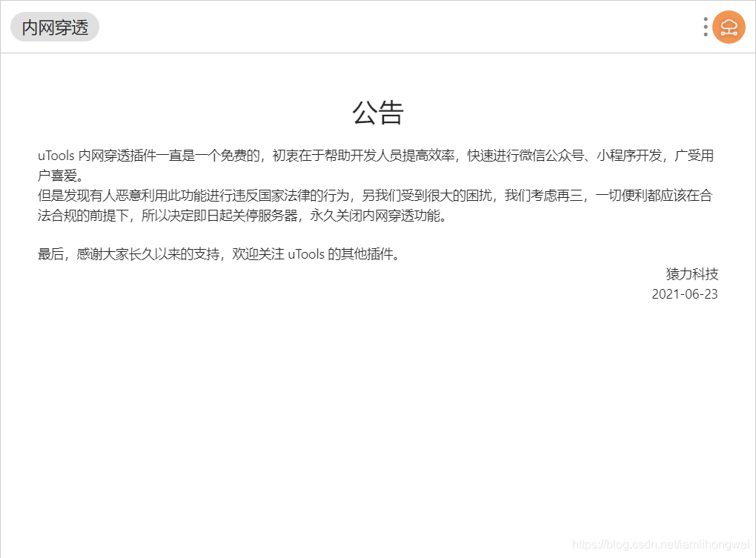
Task: Click the text line 户喜爱。
Action: (x=61, y=176)
